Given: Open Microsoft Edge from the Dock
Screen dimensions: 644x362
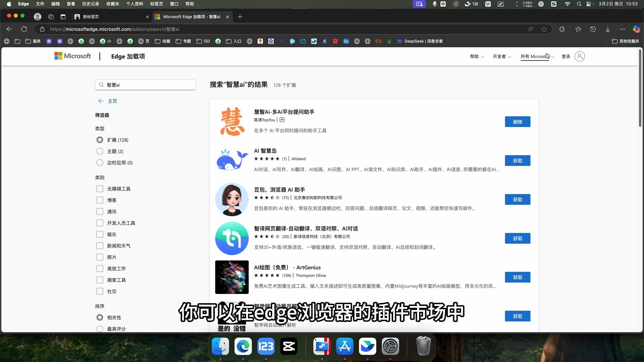Looking at the screenshot, I should pos(243,346).
